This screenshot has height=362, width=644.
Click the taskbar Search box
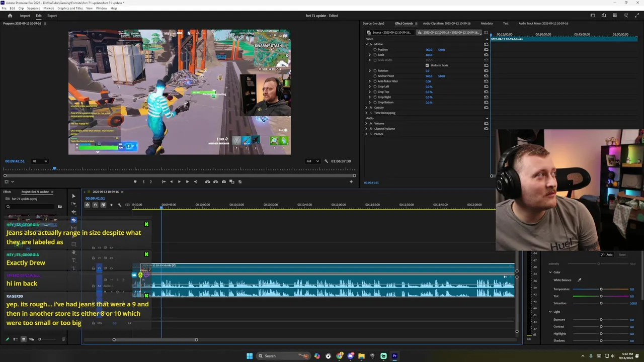point(284,356)
